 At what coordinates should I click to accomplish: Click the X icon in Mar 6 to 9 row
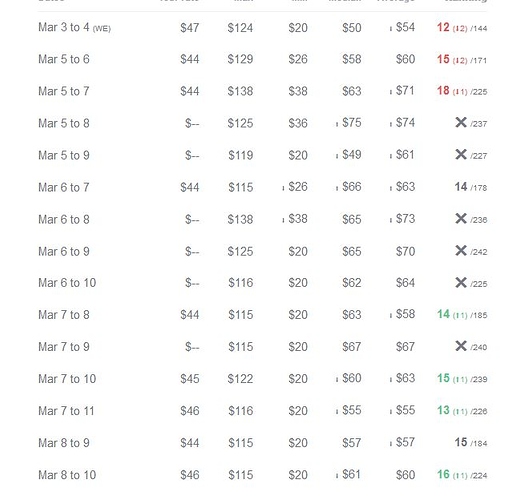coord(461,251)
